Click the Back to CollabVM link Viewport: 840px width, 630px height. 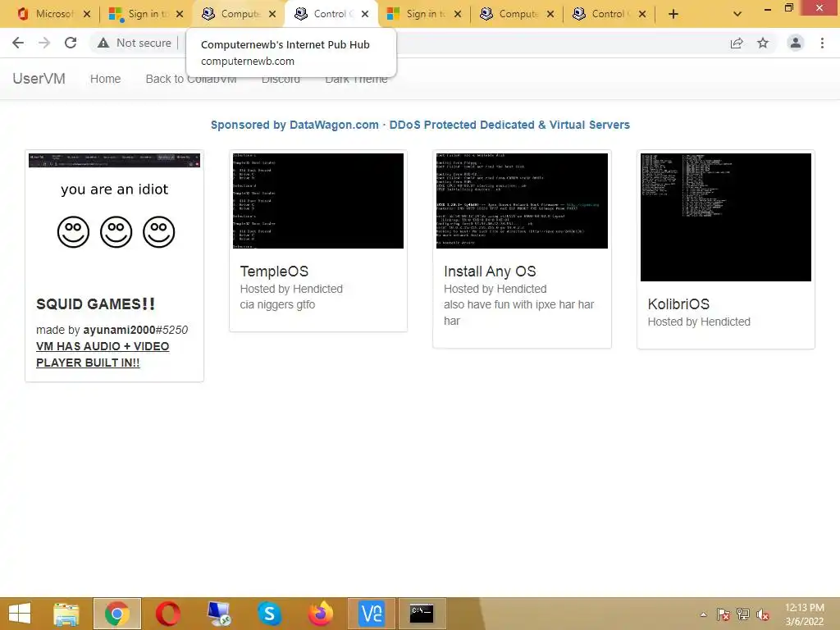click(191, 80)
